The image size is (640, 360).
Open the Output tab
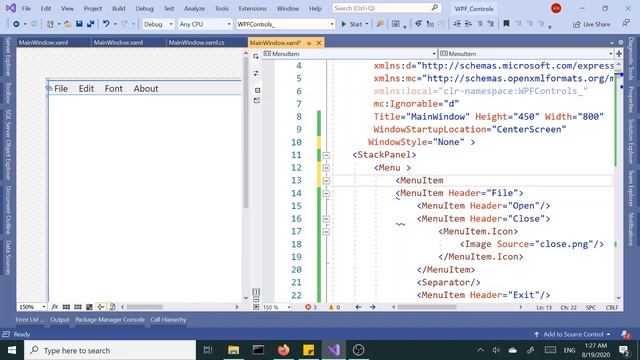pos(60,320)
